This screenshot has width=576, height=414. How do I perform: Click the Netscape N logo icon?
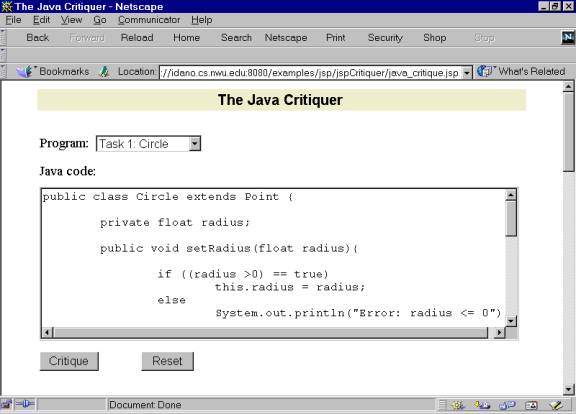568,37
